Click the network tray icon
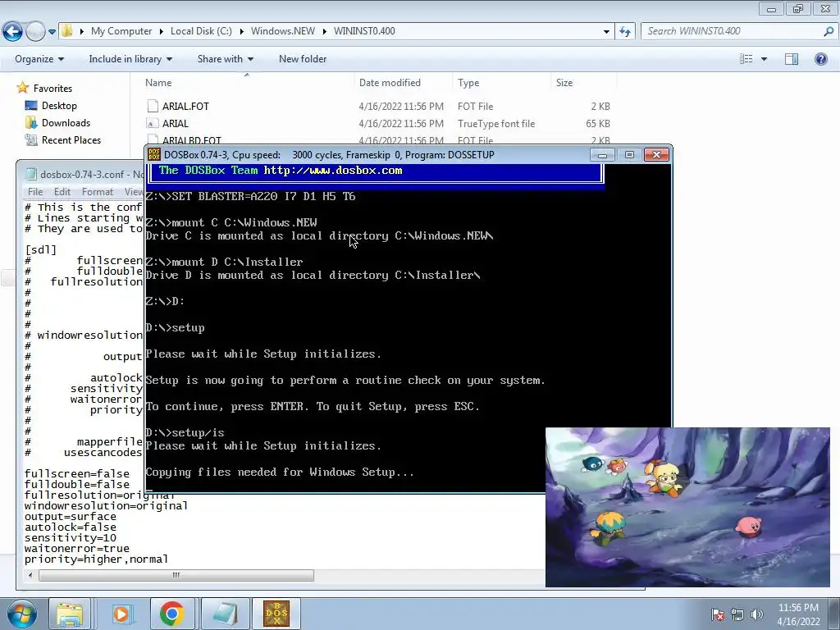 coord(737,614)
